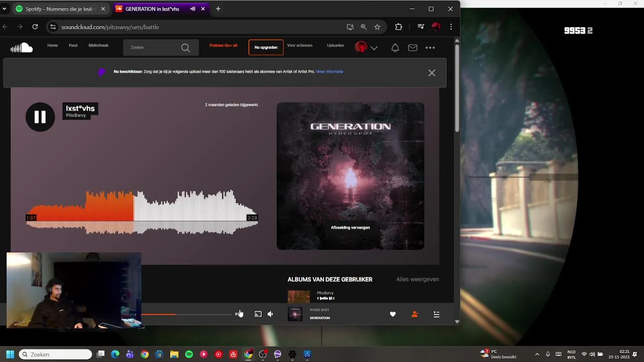
Task: Click Uploaden in the header
Action: click(336, 45)
